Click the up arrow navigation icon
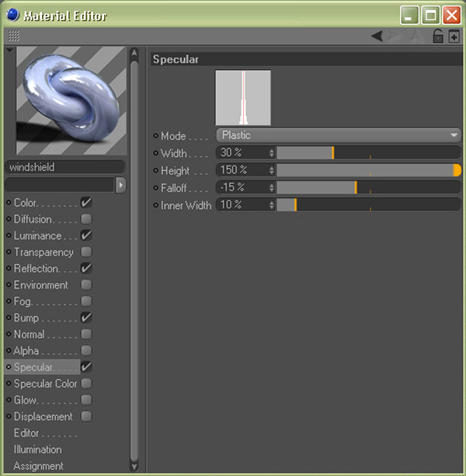 point(417,36)
